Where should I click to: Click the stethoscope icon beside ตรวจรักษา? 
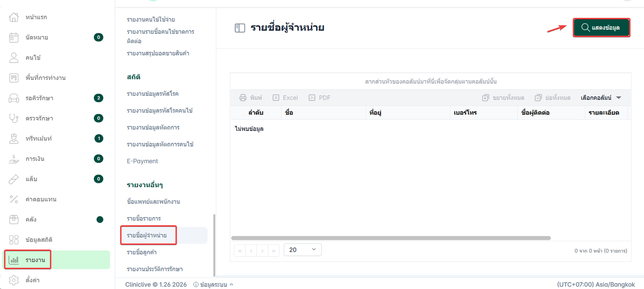[x=14, y=119]
